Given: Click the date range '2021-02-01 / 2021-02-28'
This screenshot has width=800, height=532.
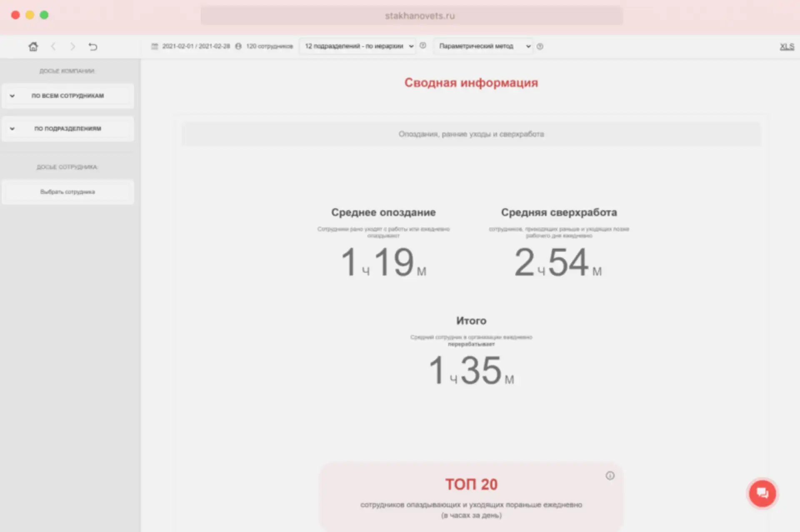Looking at the screenshot, I should pos(196,46).
